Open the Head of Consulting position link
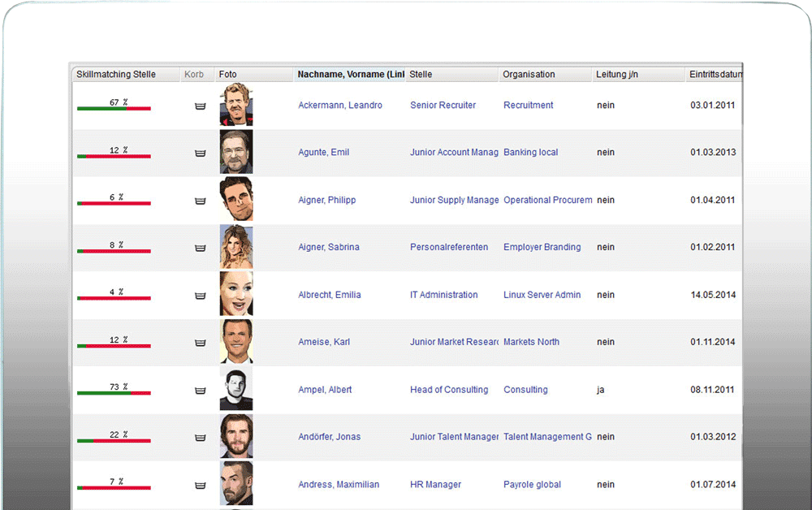 pyautogui.click(x=449, y=389)
